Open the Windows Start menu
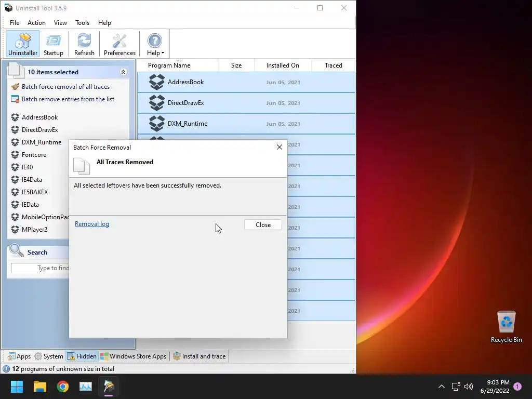This screenshot has width=532, height=399. (17, 387)
